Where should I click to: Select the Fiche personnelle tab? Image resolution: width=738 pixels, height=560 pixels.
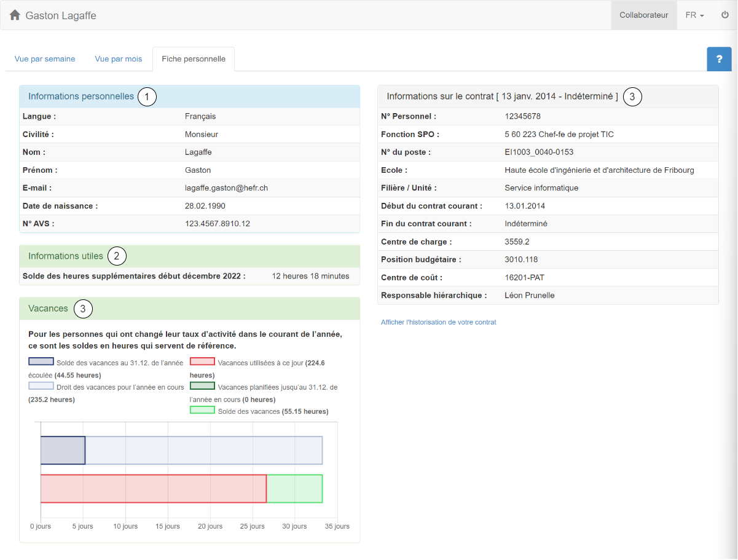pyautogui.click(x=194, y=59)
